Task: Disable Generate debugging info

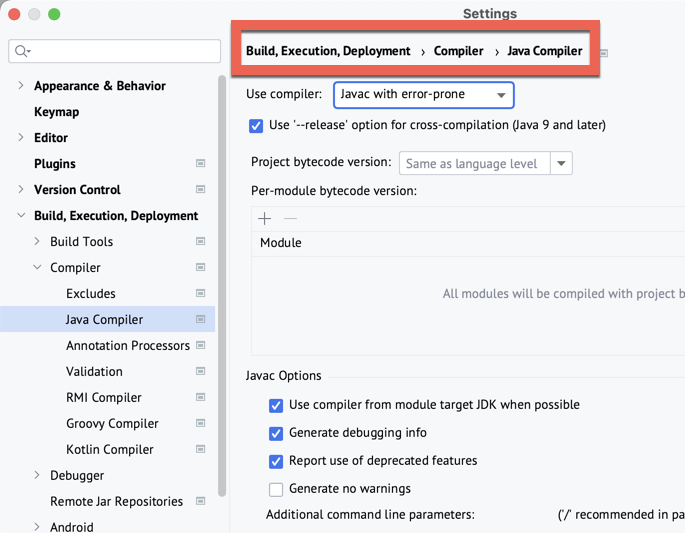Action: point(276,433)
